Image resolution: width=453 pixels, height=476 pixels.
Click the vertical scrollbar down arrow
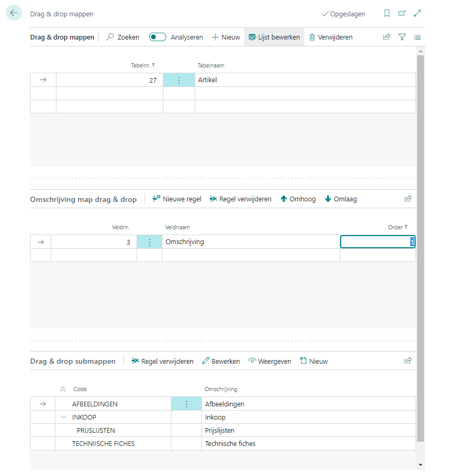click(x=420, y=465)
